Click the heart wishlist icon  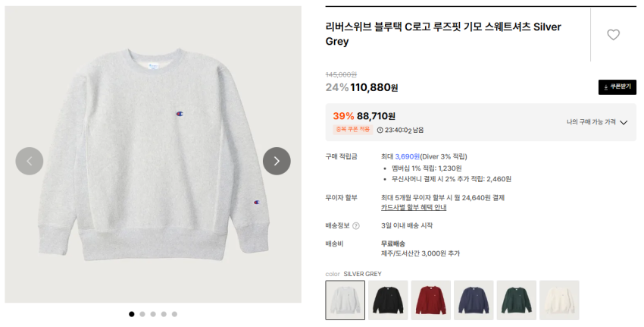point(613,35)
